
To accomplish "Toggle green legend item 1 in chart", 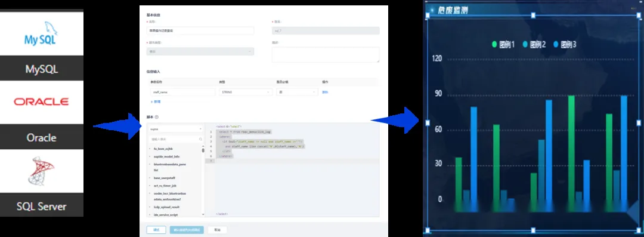I will (503, 44).
